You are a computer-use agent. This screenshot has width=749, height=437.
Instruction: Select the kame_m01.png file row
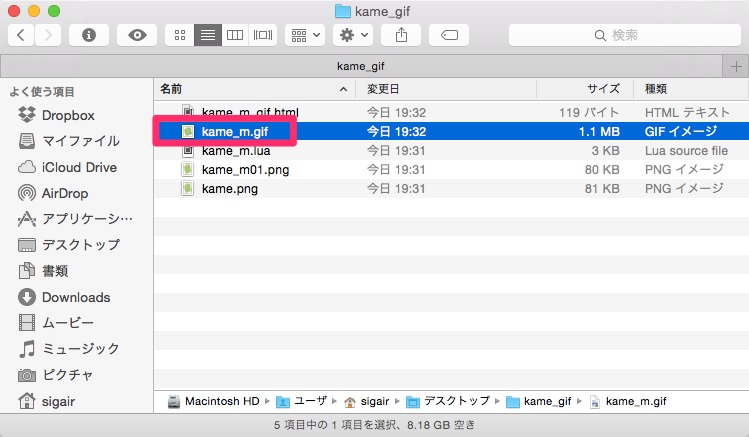click(246, 170)
